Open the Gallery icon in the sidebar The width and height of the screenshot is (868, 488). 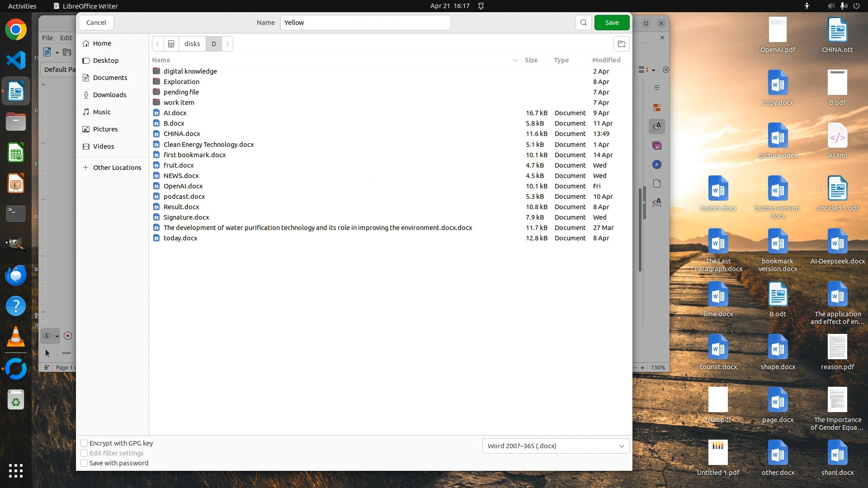pos(657,145)
